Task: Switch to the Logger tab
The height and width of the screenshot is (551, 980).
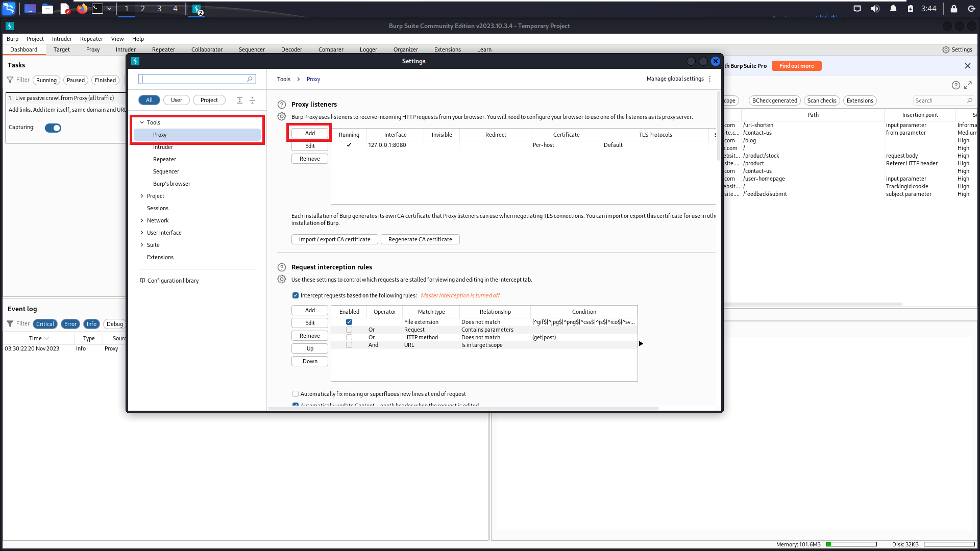Action: [x=368, y=49]
